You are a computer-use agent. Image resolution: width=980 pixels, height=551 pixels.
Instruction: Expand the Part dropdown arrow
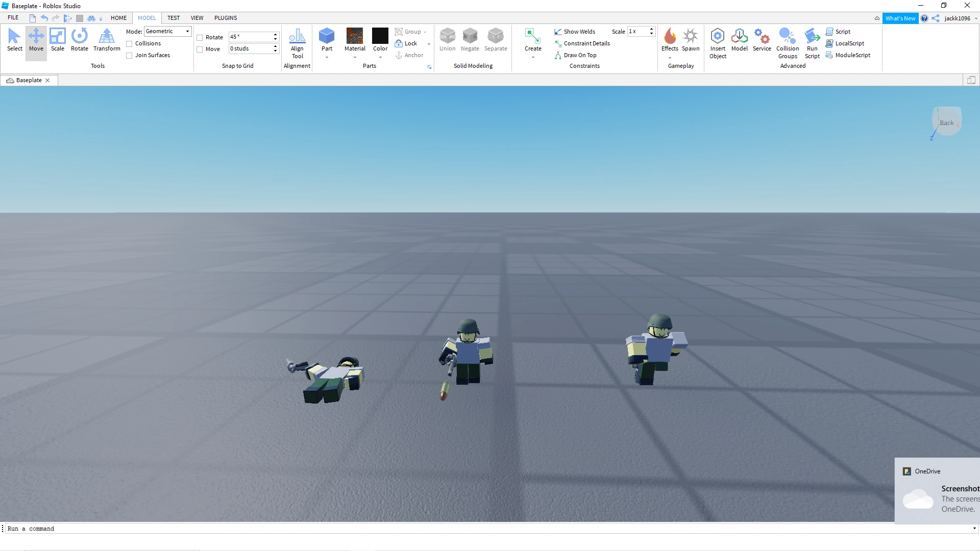pyautogui.click(x=327, y=57)
